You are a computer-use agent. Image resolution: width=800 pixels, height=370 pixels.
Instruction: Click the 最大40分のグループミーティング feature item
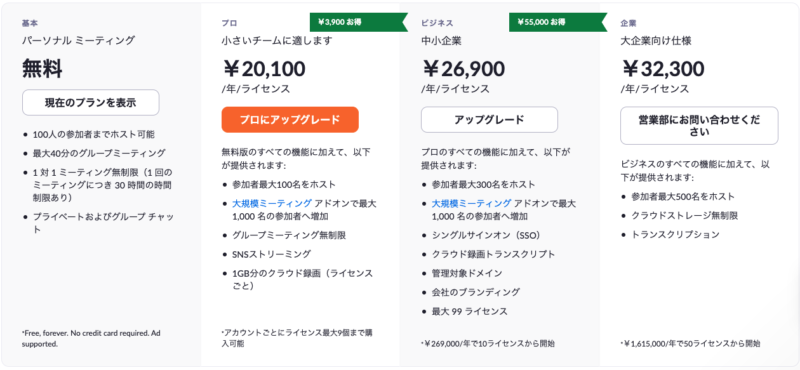coord(99,153)
